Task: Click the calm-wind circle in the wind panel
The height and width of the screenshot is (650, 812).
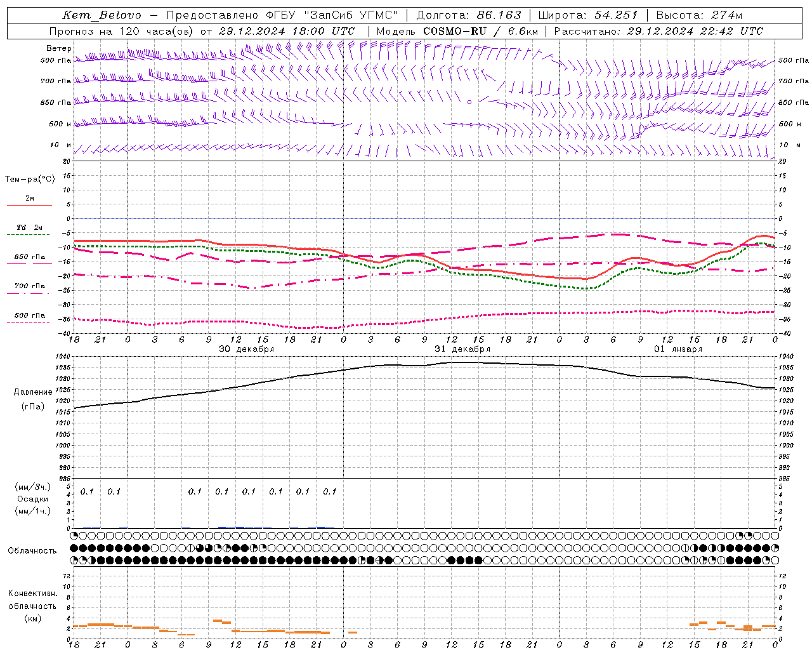Action: [x=469, y=102]
